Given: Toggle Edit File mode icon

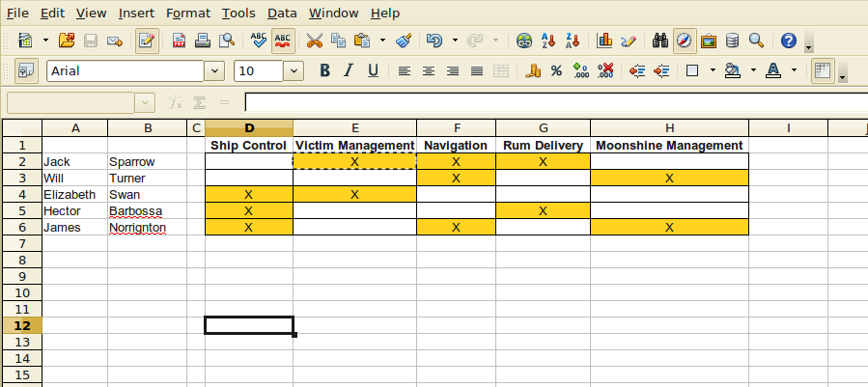Looking at the screenshot, I should [x=147, y=41].
